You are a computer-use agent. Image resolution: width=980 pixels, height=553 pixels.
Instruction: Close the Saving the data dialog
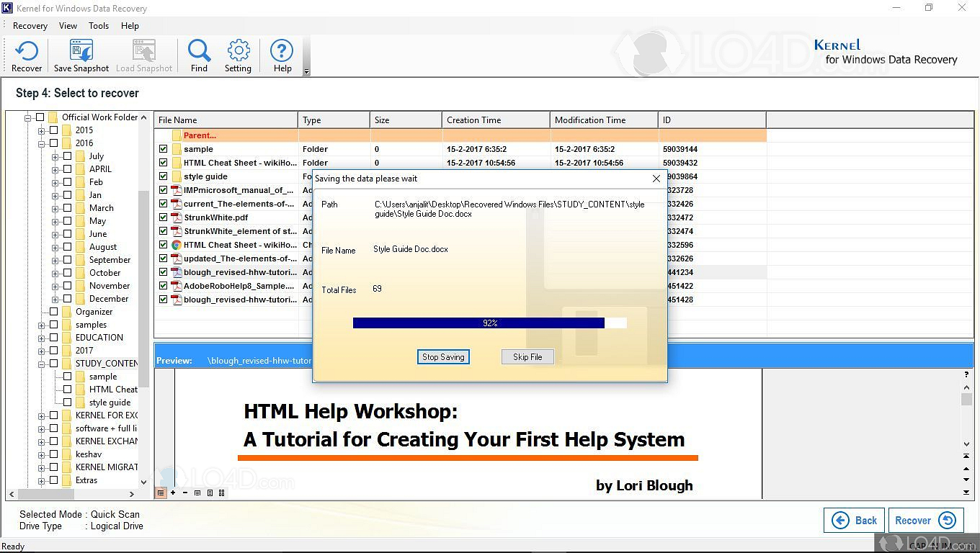tap(656, 179)
